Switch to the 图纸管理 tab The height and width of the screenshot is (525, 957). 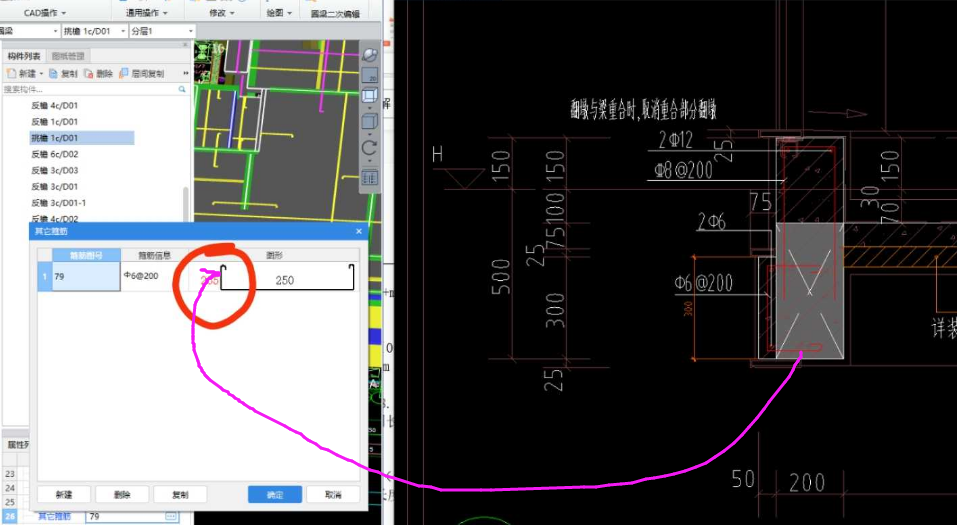(x=68, y=56)
